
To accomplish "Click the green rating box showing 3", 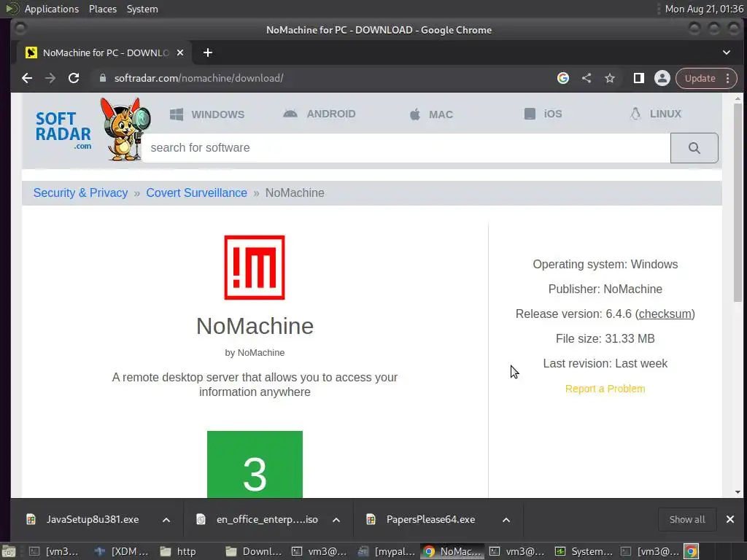I will 255,464.
